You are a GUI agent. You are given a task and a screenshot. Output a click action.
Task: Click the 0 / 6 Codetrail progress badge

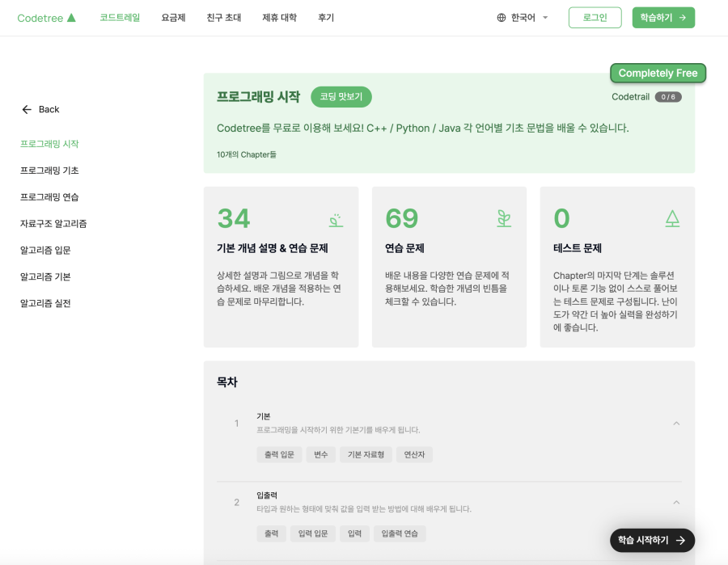coord(668,97)
